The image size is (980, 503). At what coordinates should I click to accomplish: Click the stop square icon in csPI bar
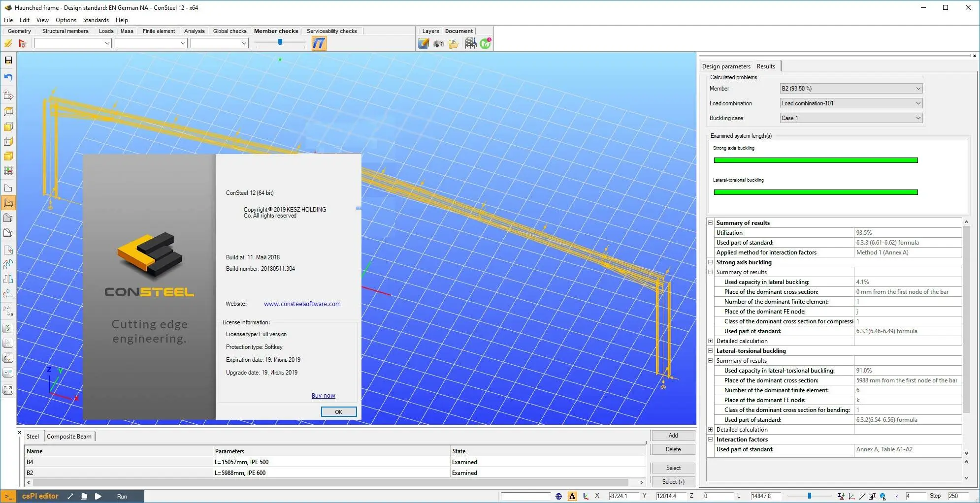pos(84,497)
